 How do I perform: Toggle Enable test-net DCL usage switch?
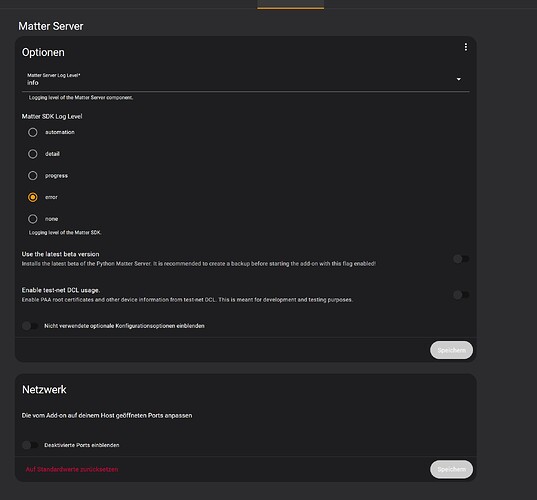[461, 295]
